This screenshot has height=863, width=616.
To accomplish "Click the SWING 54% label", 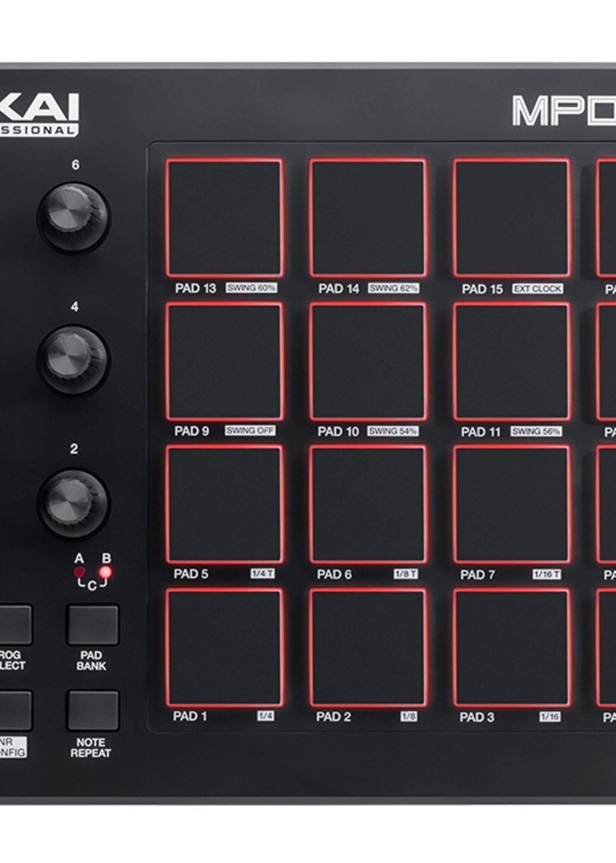I will pyautogui.click(x=393, y=431).
